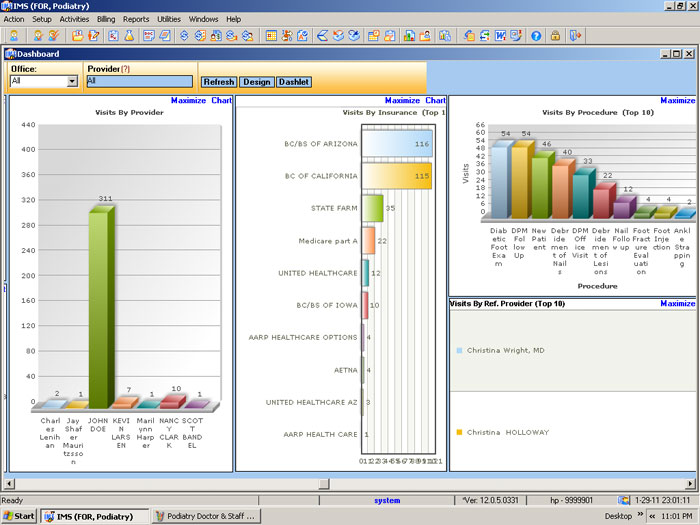Open the blue Help question mark icon

536,36
